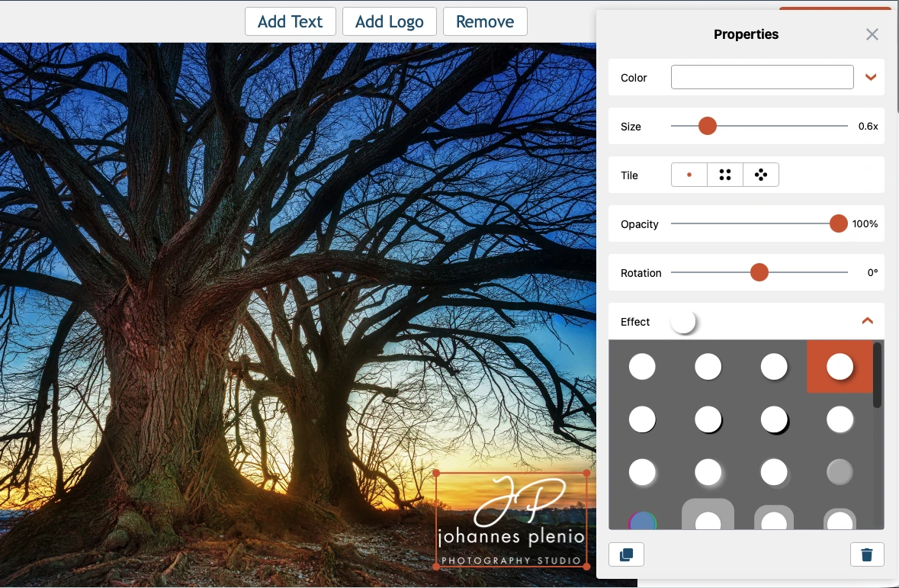This screenshot has width=899, height=588.
Task: Select the faded gray effect at row three end
Action: click(x=840, y=471)
